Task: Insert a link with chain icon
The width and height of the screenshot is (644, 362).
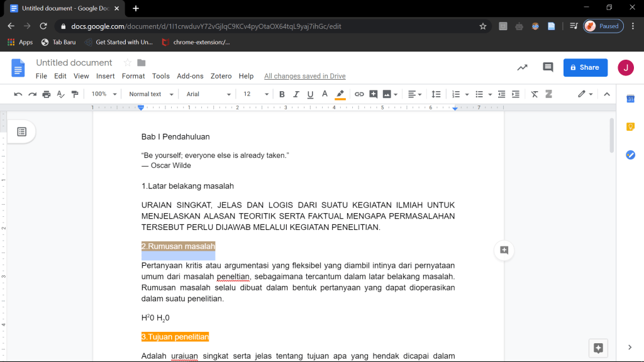Action: pyautogui.click(x=359, y=94)
